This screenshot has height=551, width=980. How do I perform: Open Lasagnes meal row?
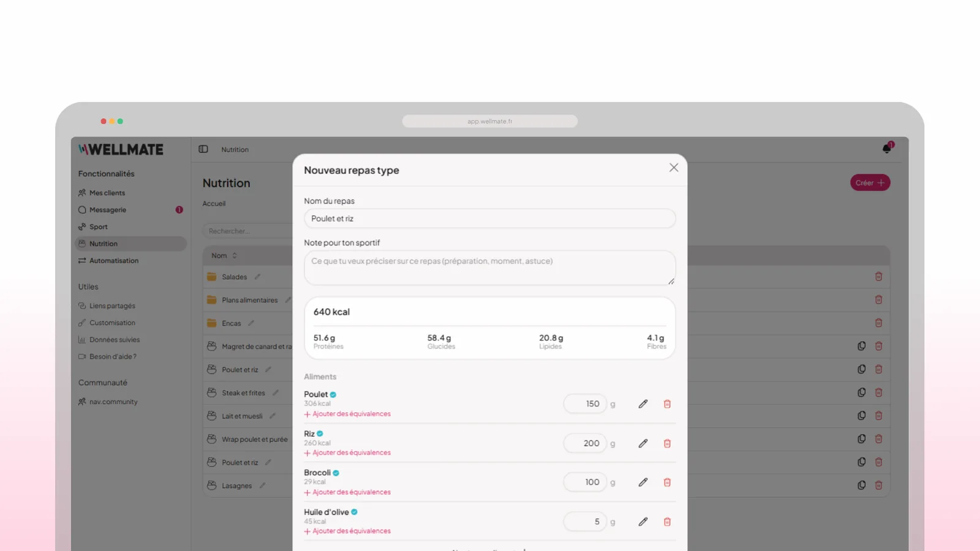coord(237,486)
